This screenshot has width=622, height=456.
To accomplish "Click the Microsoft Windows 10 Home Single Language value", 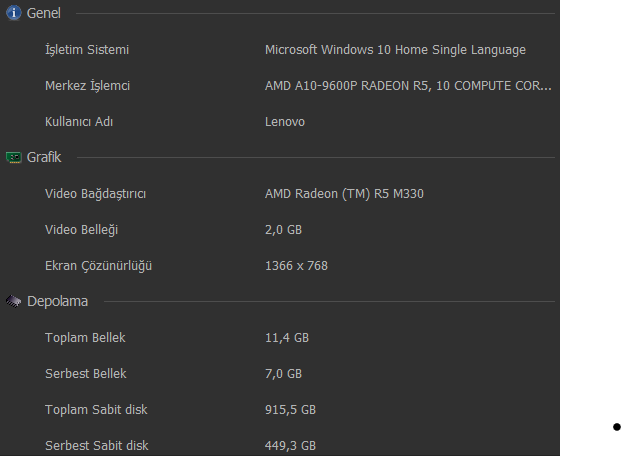I will pyautogui.click(x=395, y=50).
